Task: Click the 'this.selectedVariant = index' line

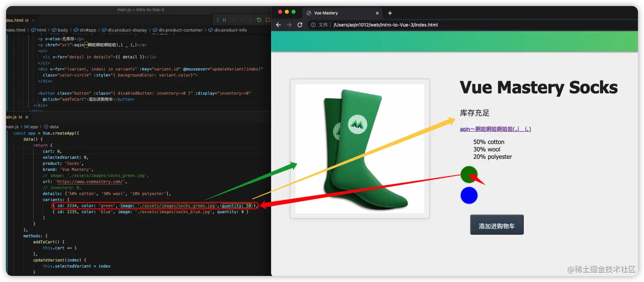Action: (x=77, y=266)
